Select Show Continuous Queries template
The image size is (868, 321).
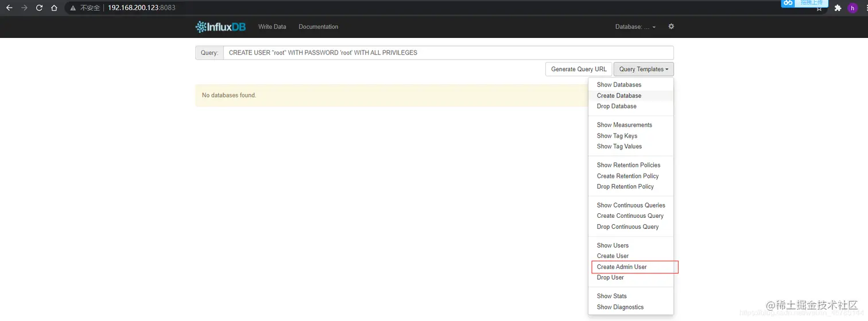631,205
